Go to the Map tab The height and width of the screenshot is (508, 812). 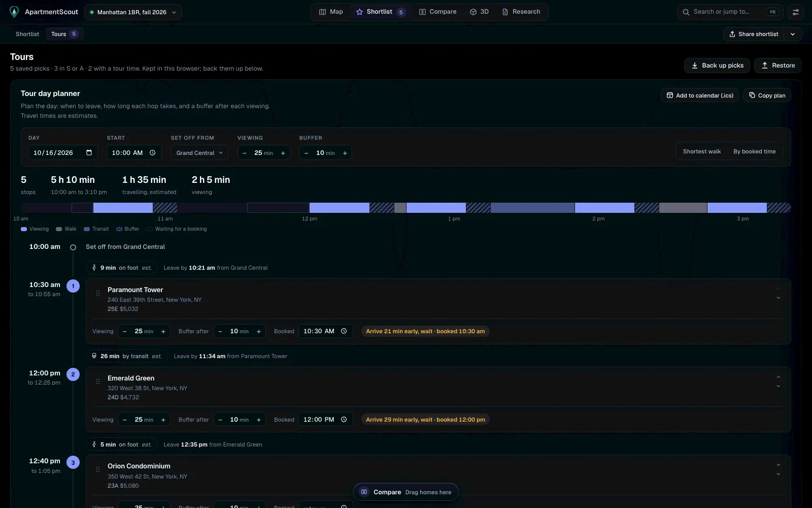331,12
